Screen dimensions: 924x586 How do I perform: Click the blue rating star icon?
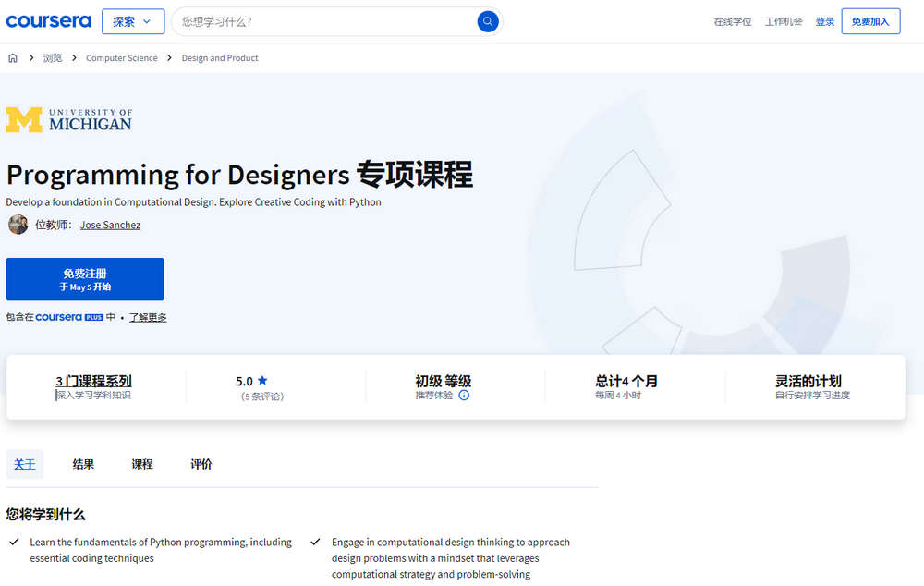click(x=262, y=381)
